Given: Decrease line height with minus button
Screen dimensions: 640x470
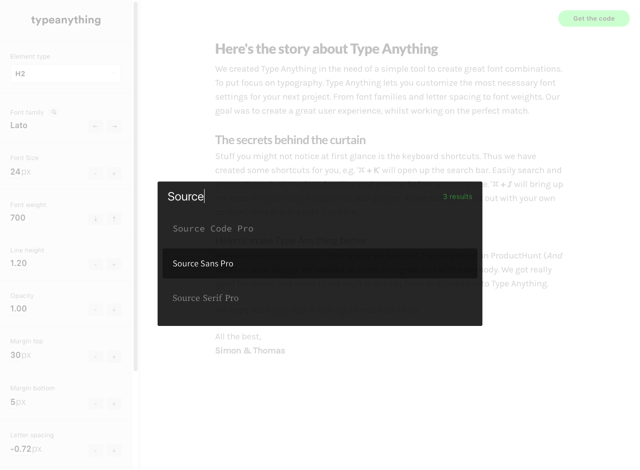Looking at the screenshot, I should point(96,264).
